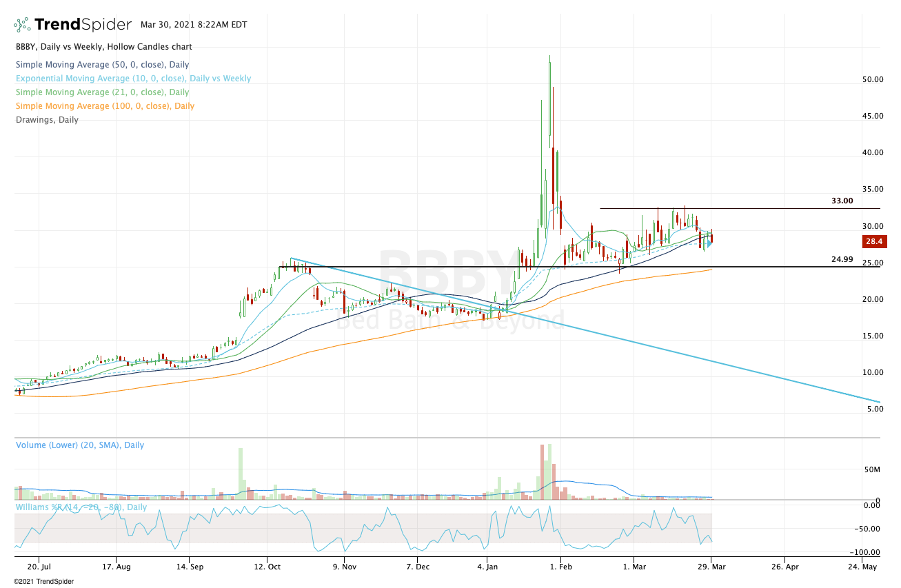Click the "7. Dec" date axis label
The height and width of the screenshot is (588, 901).
click(417, 567)
